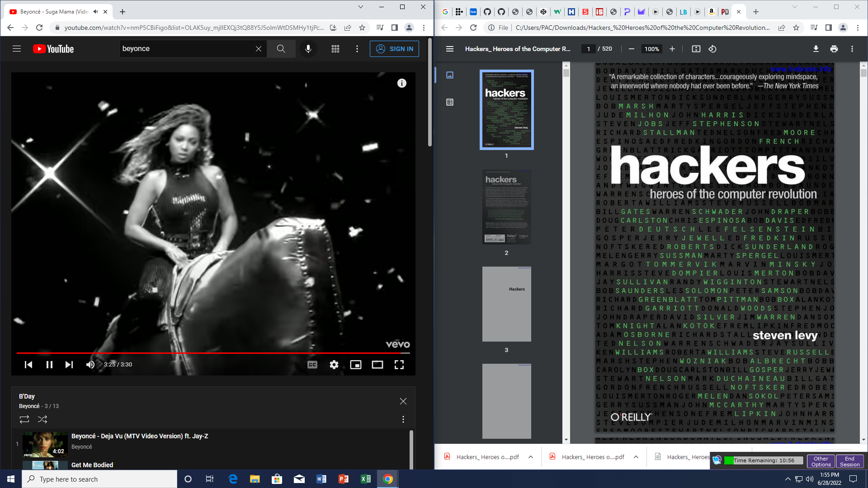868x488 pixels.
Task: Switch to Beyoncé Suga Mama tab
Action: pos(54,12)
